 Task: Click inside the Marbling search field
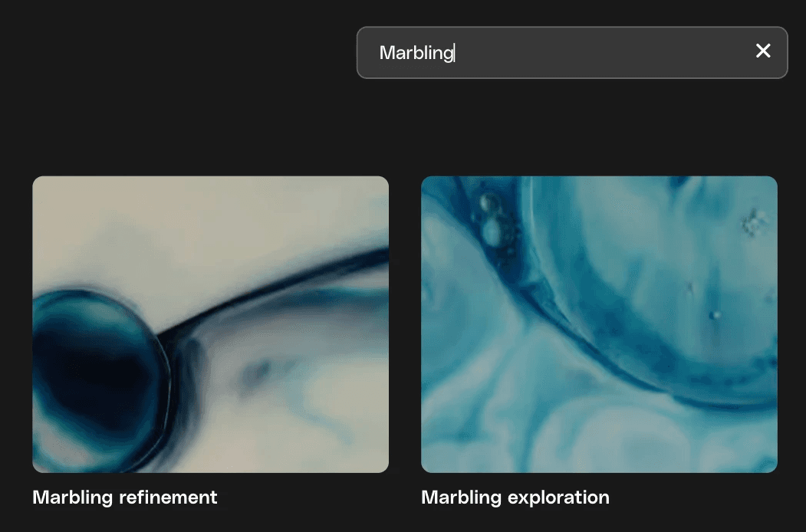pyautogui.click(x=572, y=52)
